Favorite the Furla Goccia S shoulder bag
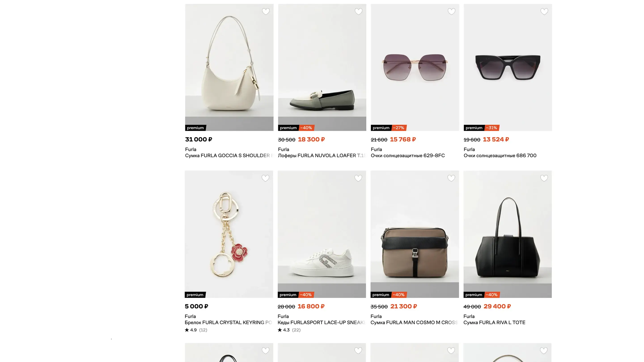 265,11
